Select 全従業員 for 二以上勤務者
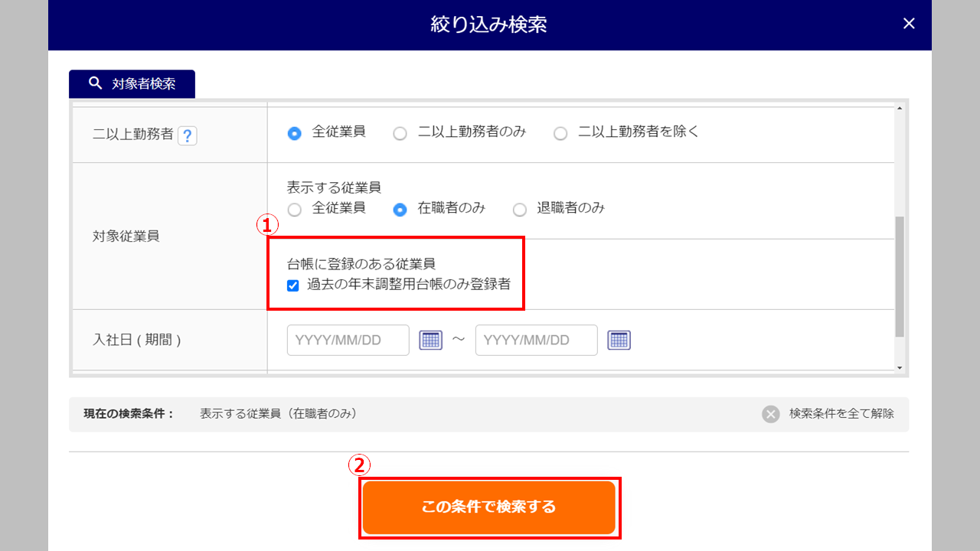980x551 pixels. coord(294,133)
